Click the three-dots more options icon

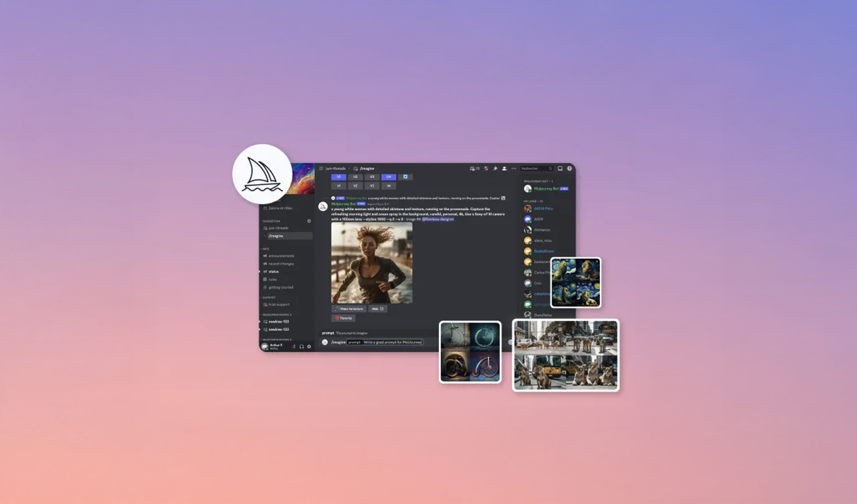(x=514, y=169)
